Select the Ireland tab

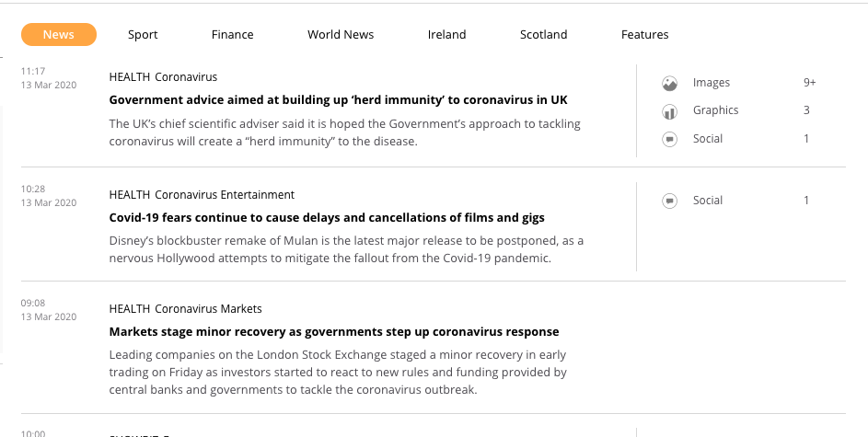point(446,35)
